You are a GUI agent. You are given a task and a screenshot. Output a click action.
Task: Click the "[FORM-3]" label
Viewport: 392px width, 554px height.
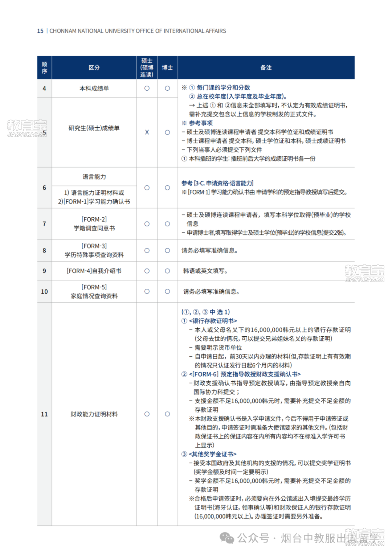[x=94, y=246]
